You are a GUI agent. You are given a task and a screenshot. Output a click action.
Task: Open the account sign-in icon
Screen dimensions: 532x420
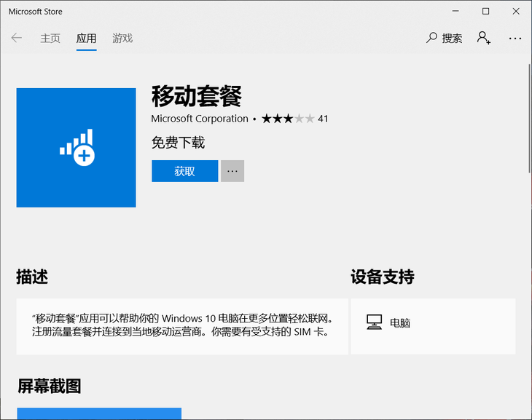coord(483,38)
